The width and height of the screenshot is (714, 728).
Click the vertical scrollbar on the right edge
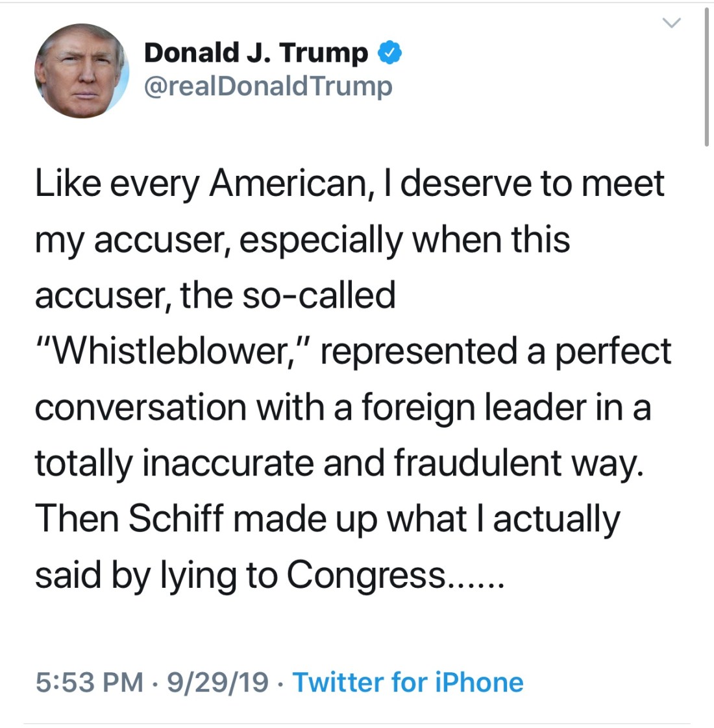tap(706, 78)
